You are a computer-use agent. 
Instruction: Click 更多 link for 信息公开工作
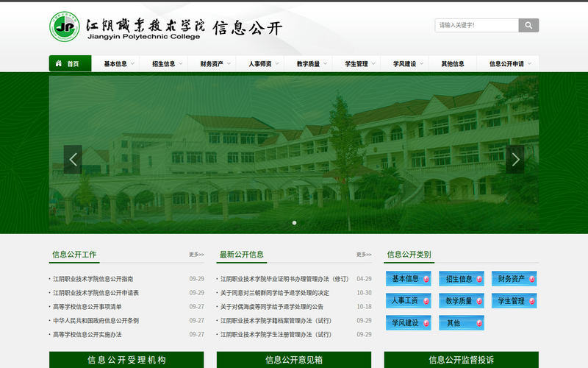pos(196,255)
